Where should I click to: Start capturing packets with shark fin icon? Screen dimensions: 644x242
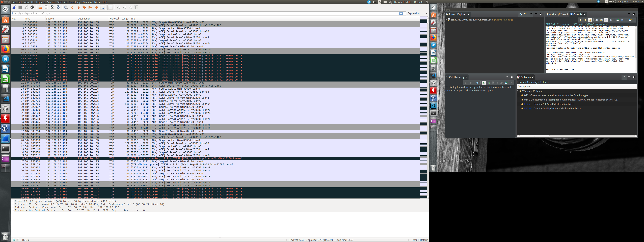pyautogui.click(x=14, y=8)
